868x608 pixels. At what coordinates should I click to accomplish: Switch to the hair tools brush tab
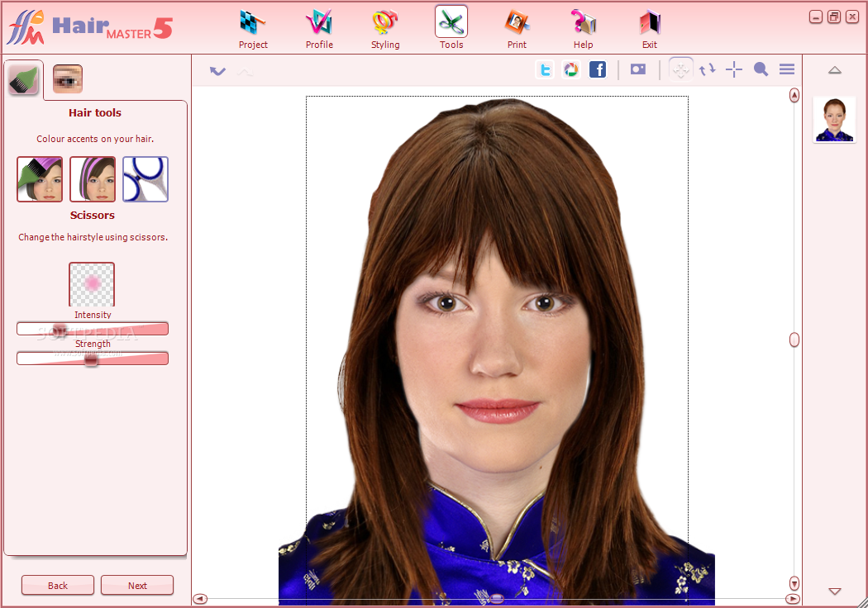[23, 79]
